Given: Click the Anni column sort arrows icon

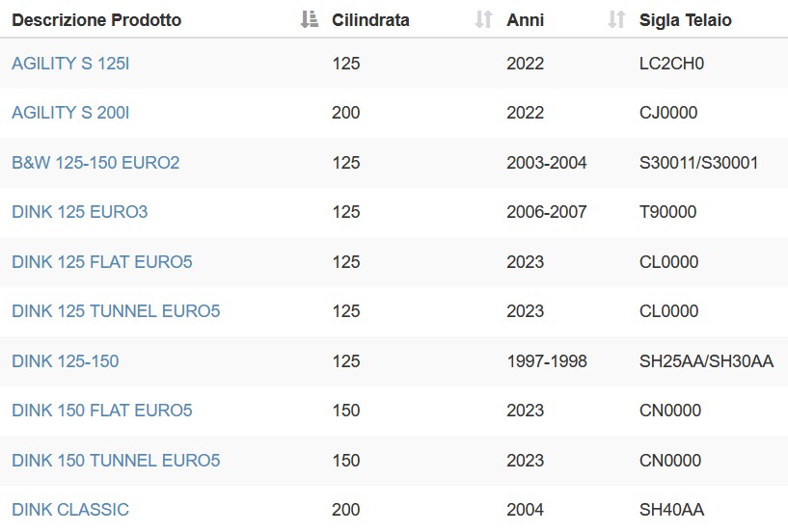Looking at the screenshot, I should tap(616, 19).
